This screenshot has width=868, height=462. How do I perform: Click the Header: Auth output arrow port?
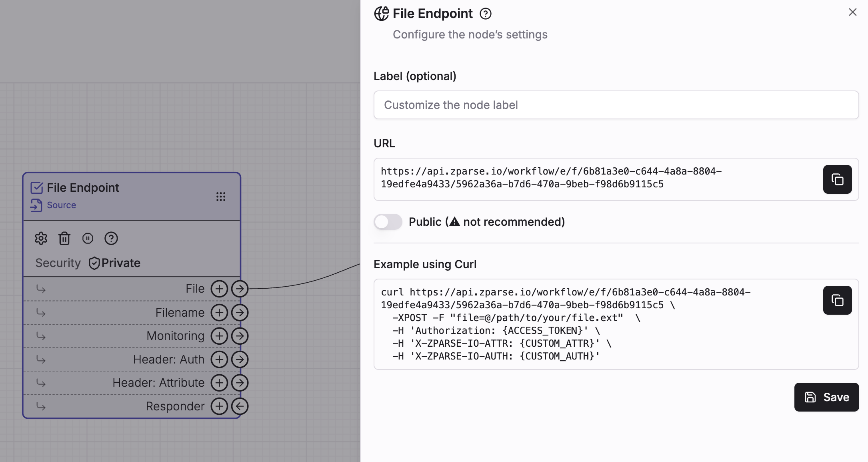click(240, 360)
